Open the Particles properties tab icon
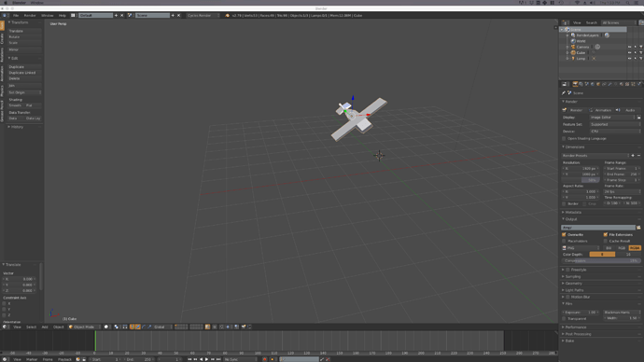 coord(633,84)
